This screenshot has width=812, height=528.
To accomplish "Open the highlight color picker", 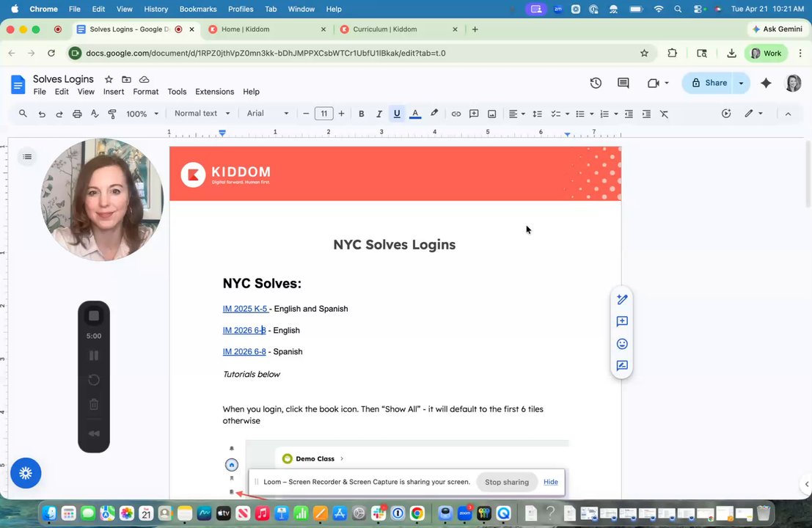I will coord(434,114).
